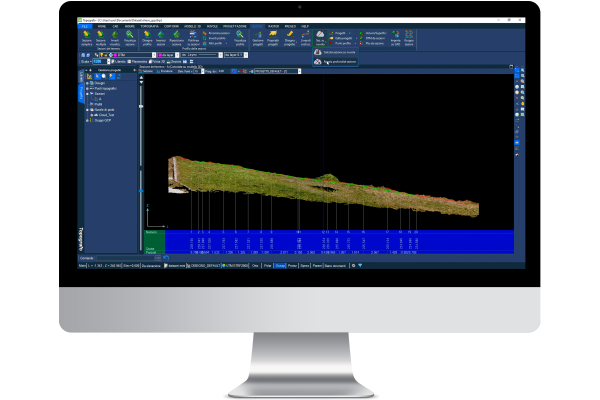Toggle the Vista 3D view button

157,61
